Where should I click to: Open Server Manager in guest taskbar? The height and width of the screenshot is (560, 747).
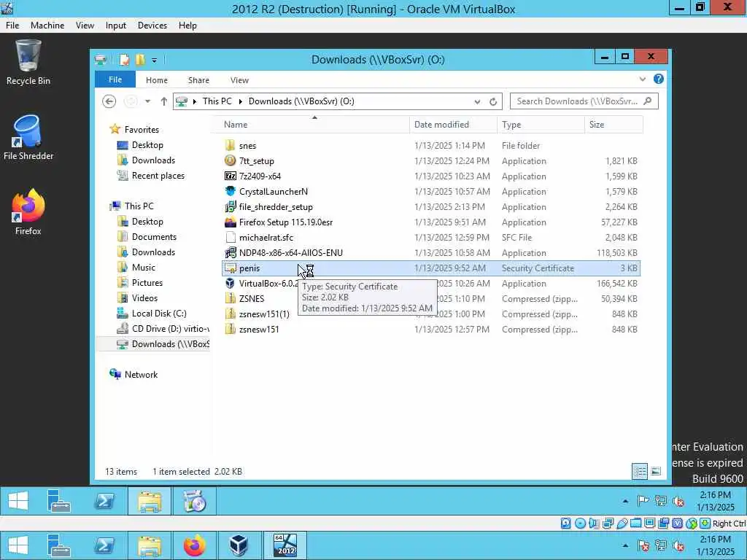[x=58, y=501]
